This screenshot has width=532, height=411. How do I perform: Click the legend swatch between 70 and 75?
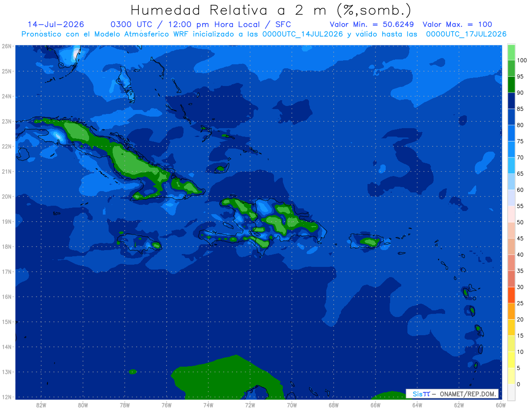click(511, 149)
